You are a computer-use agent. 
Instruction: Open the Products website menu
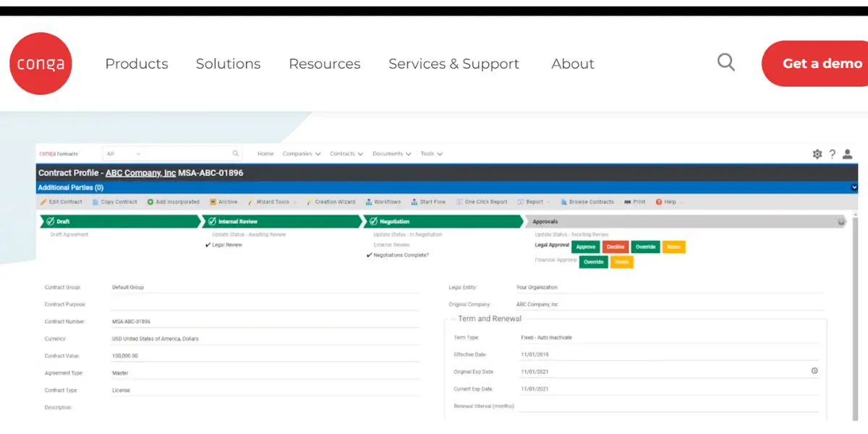(x=137, y=64)
